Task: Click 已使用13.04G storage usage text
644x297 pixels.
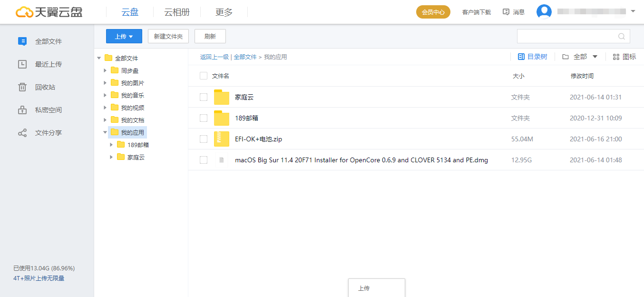Action: 44,268
